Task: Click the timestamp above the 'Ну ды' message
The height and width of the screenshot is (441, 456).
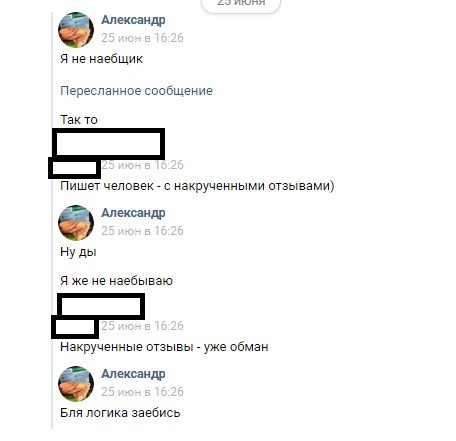Action: (142, 231)
